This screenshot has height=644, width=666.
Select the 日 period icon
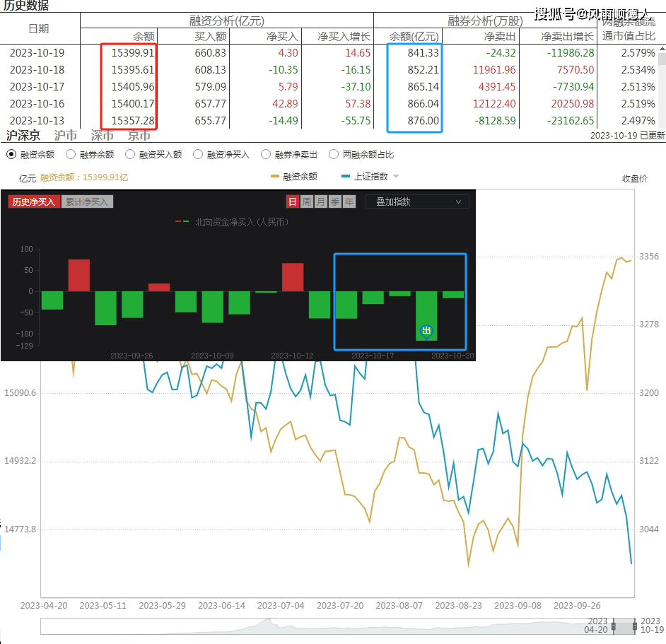[293, 201]
